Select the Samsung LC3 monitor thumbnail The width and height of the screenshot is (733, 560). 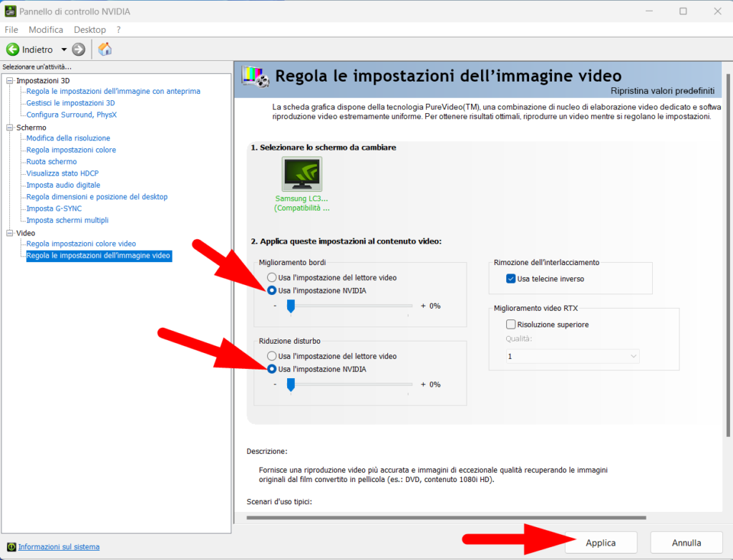pos(302,174)
